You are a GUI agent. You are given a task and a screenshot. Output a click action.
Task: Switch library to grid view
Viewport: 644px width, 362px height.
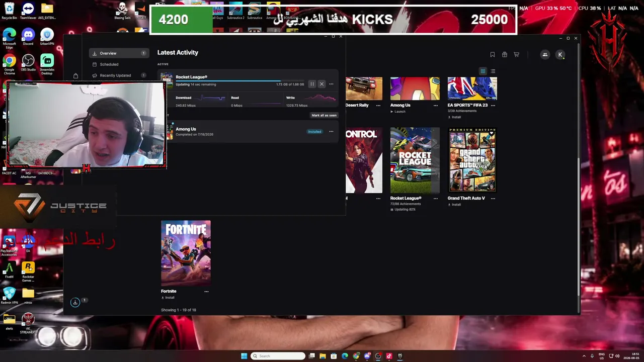(x=483, y=71)
